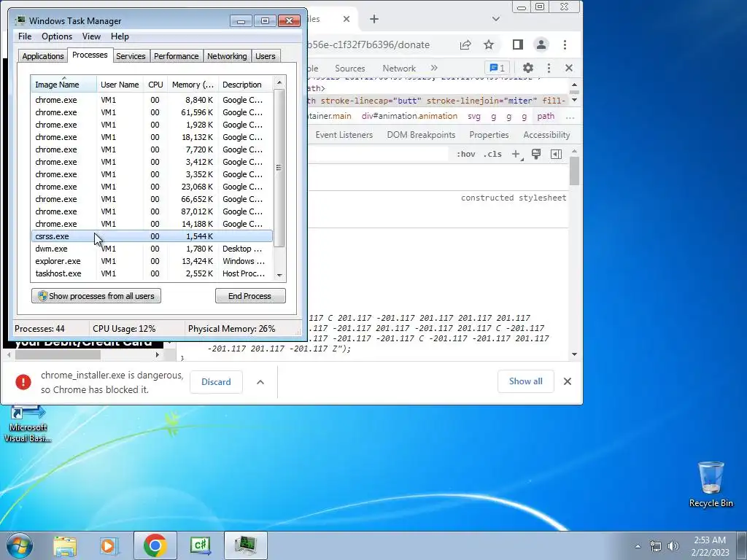Open DevTools Network tab

[399, 68]
